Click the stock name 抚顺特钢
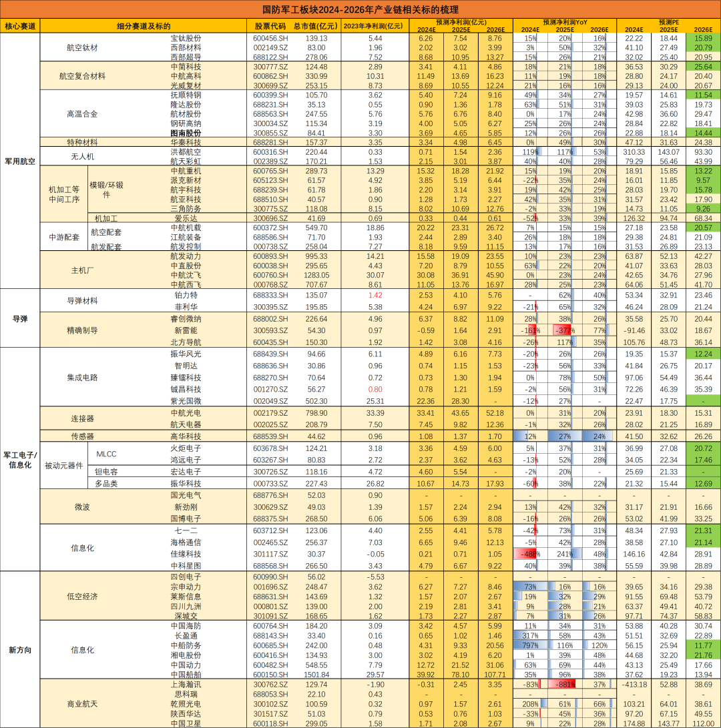The width and height of the screenshot is (721, 728). click(186, 95)
